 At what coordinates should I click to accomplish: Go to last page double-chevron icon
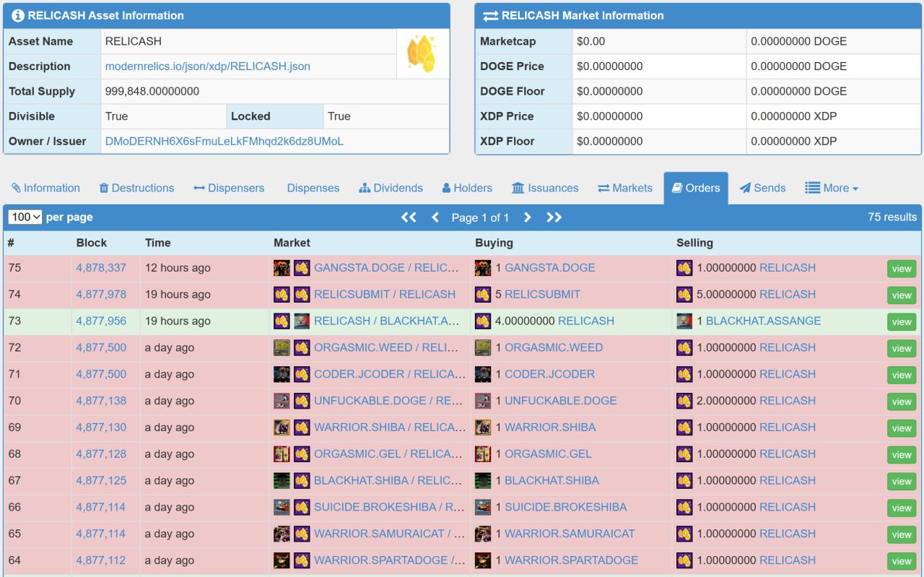[x=554, y=217]
